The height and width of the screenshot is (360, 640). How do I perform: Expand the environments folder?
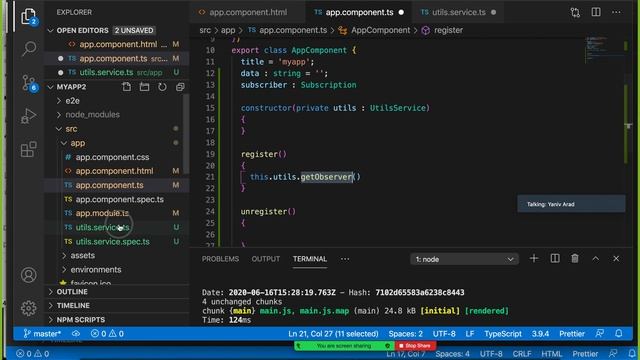[x=64, y=270]
